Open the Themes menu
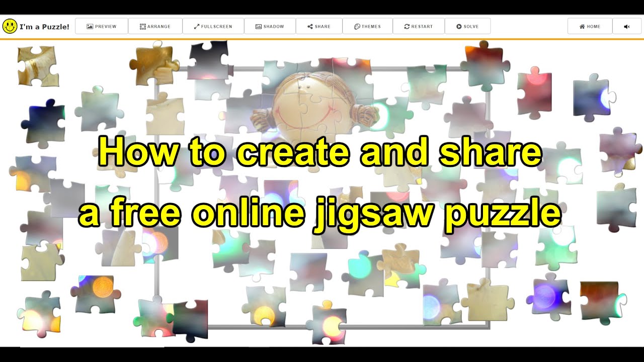Screen dimensions: 644x362 pos(367,26)
